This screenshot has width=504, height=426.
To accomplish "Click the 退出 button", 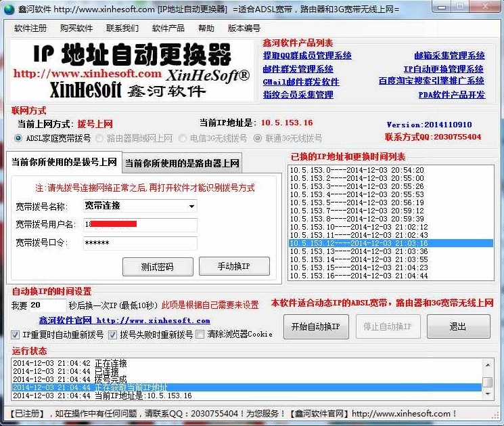I will pyautogui.click(x=458, y=326).
